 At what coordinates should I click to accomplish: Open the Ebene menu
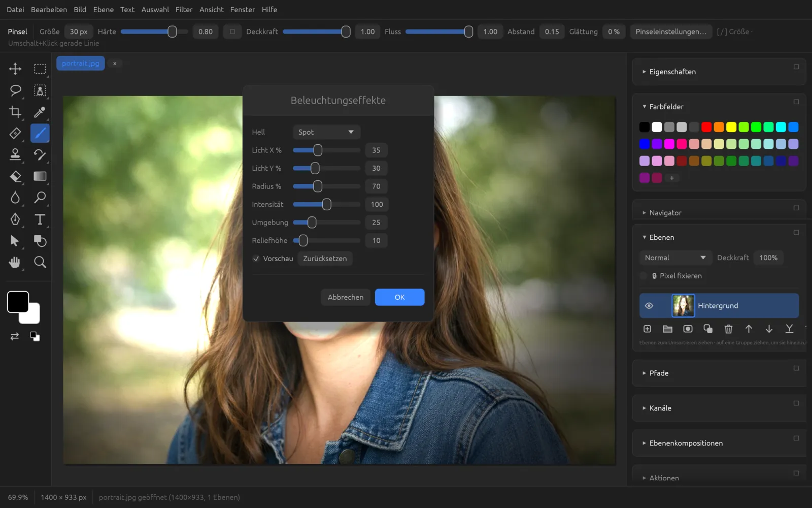point(103,10)
